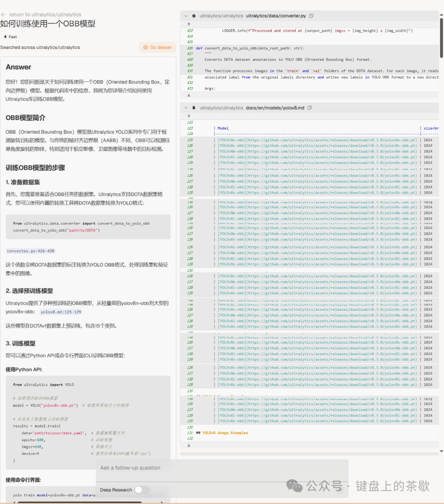Click the 'from ultralytics import YOLO' code line
Viewport: 444px width, 504px height.
pyautogui.click(x=43, y=385)
